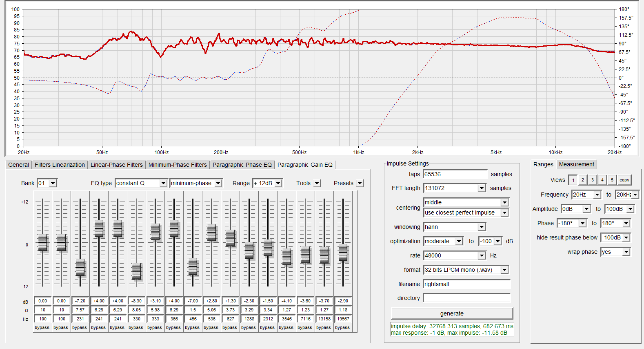This screenshot has height=349, width=644.
Task: Switch to the Paragraphic Phase EQ tab
Action: click(x=242, y=165)
